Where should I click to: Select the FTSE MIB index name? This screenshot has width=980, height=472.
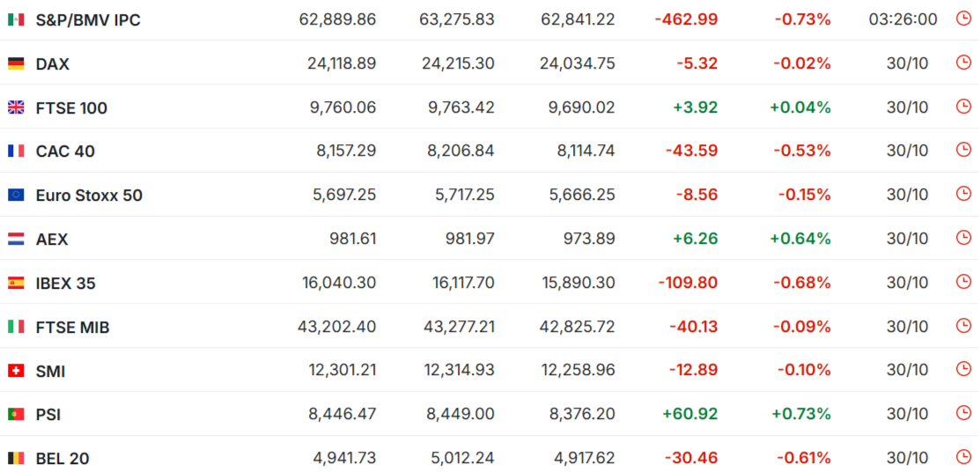(72, 327)
